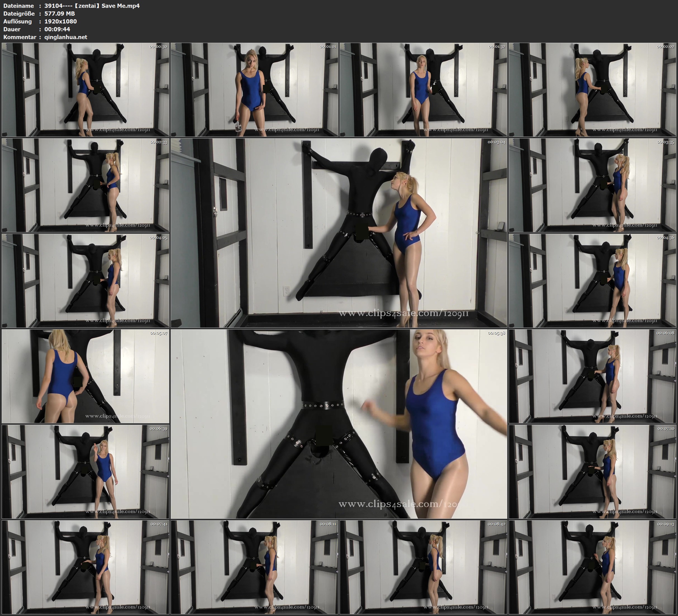
Task: Open the large frame stamped 00:03:04
Action: (x=339, y=233)
